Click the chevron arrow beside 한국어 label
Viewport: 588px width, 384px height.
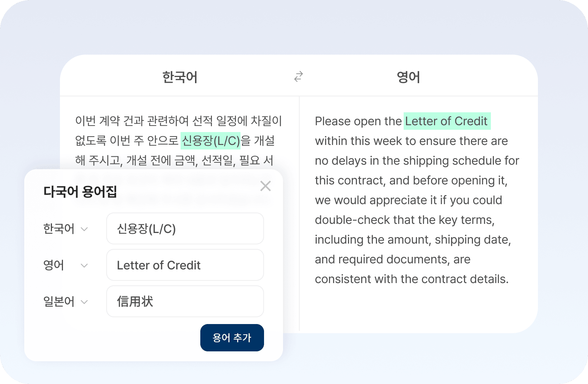(x=84, y=229)
